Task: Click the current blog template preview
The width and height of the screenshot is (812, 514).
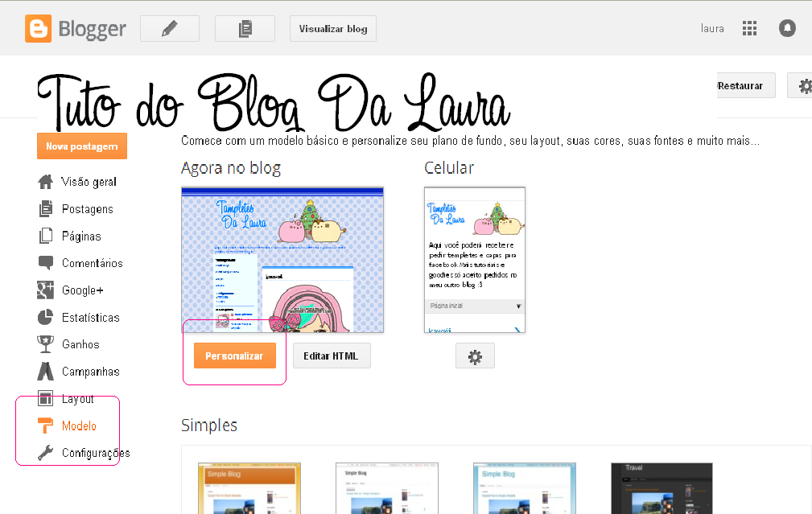Action: click(x=282, y=260)
